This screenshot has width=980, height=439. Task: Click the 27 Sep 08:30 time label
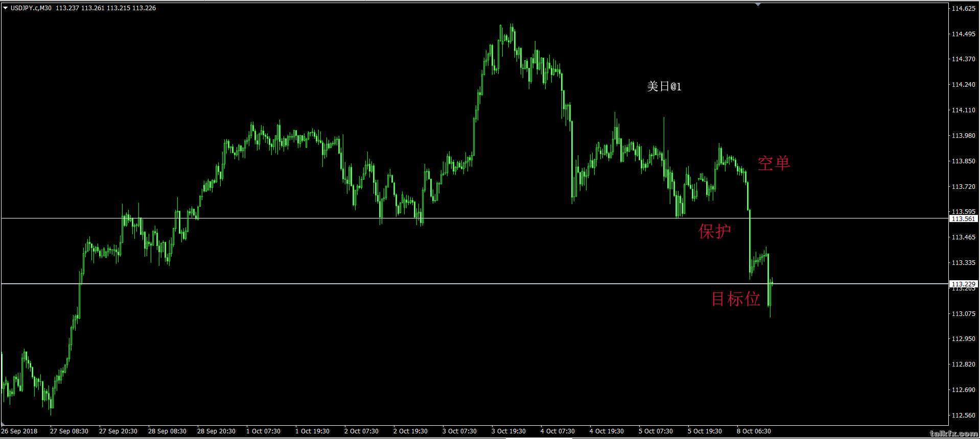(69, 431)
